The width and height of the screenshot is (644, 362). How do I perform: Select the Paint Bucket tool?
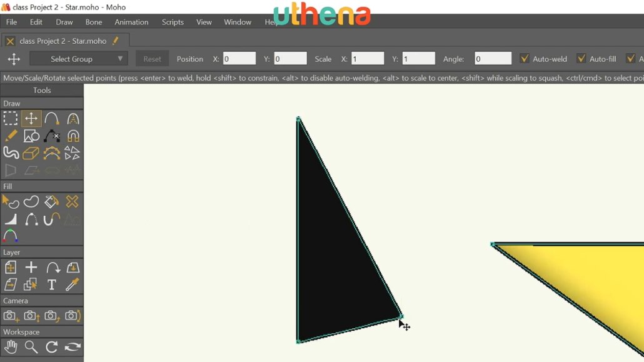[x=52, y=202]
